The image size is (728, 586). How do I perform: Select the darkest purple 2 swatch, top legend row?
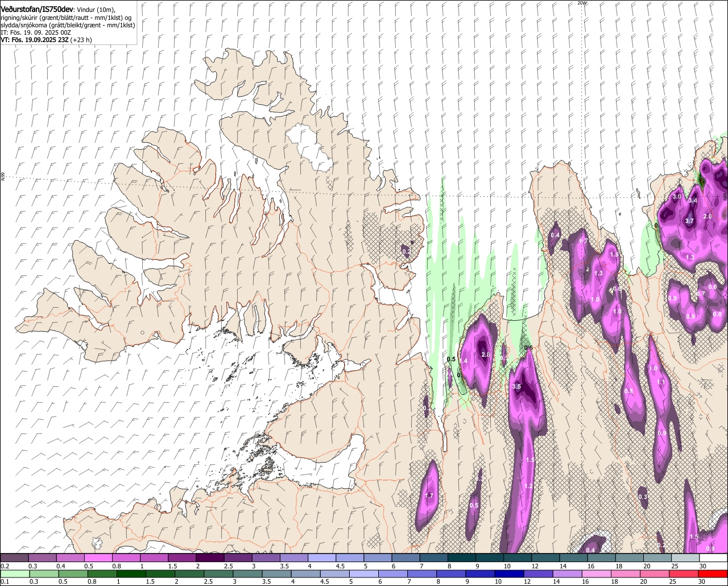210,558
